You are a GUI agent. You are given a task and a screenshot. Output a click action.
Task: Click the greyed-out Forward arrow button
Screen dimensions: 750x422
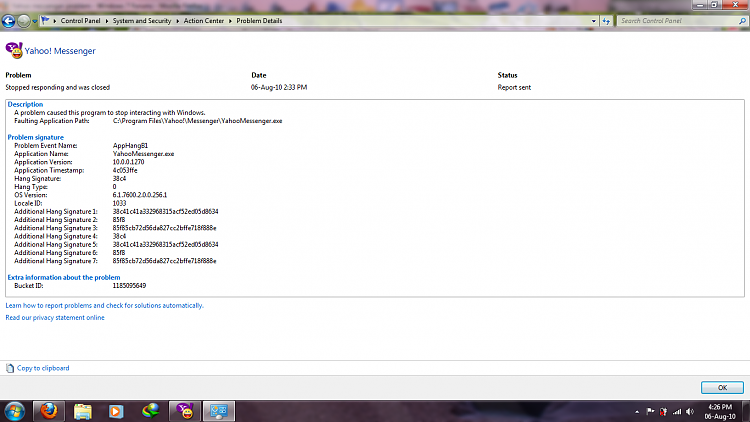point(23,21)
